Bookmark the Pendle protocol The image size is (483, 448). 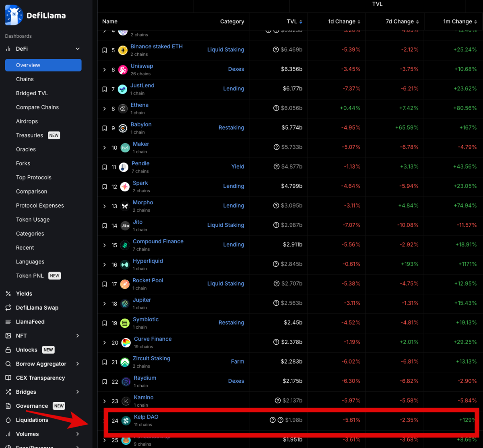(x=105, y=167)
